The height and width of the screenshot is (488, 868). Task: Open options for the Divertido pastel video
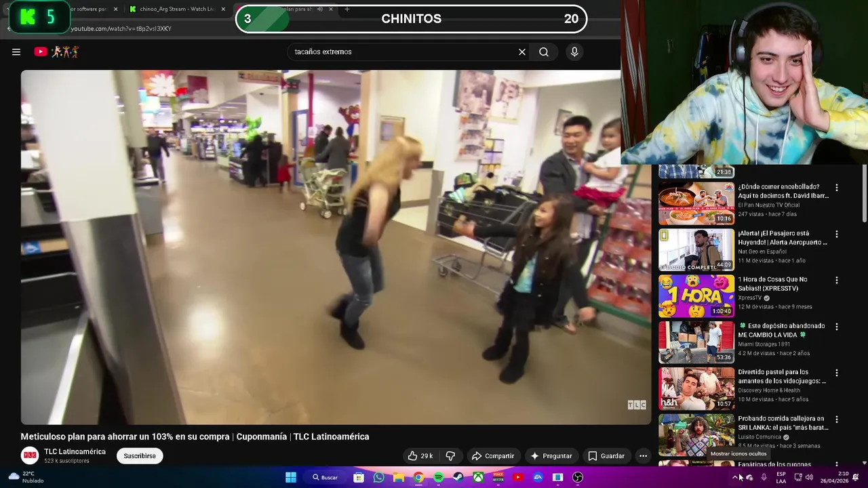point(837,373)
